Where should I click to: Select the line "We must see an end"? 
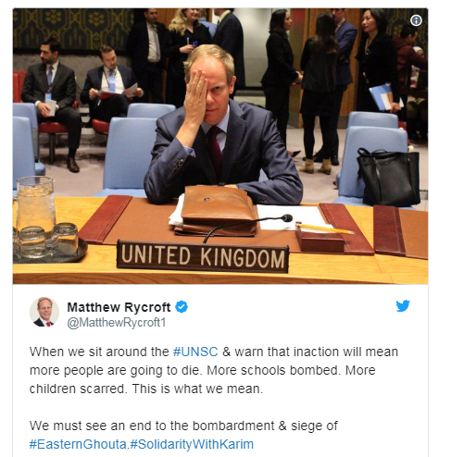click(x=183, y=426)
